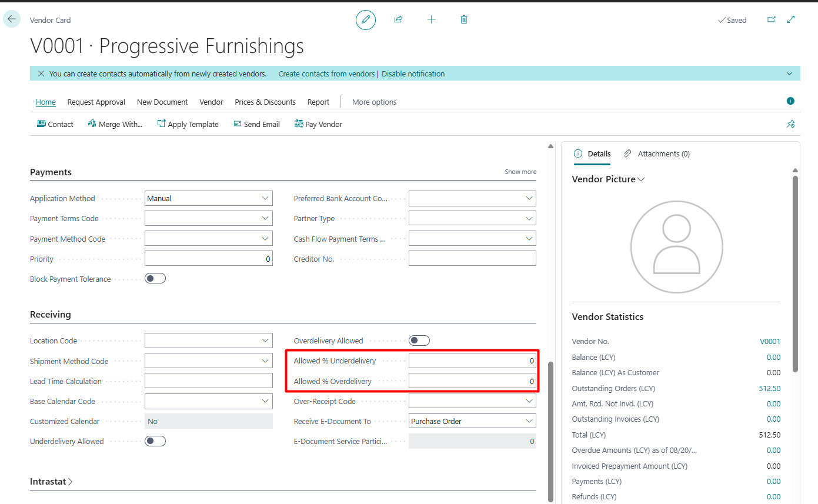Viewport: 818px width, 504px height.
Task: Enable the Overdelivery Allowed switch
Action: 419,341
